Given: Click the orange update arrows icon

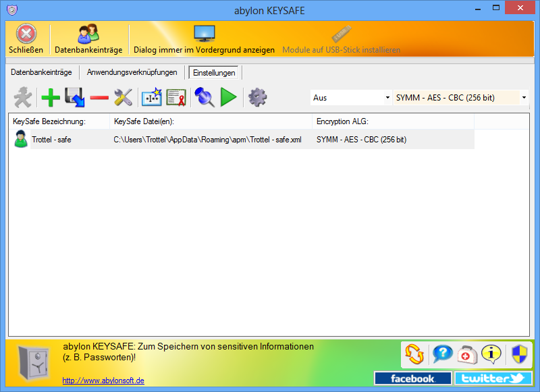Looking at the screenshot, I should click(414, 354).
